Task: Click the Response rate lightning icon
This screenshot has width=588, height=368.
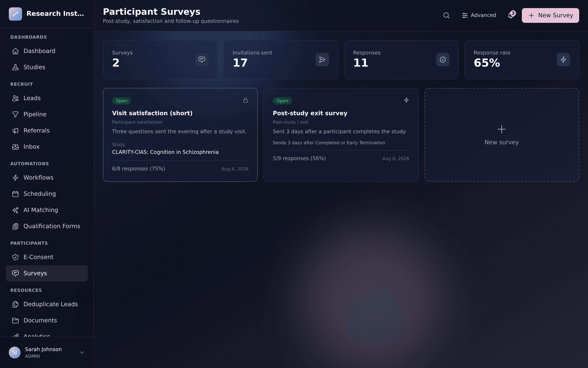Action: (563, 60)
